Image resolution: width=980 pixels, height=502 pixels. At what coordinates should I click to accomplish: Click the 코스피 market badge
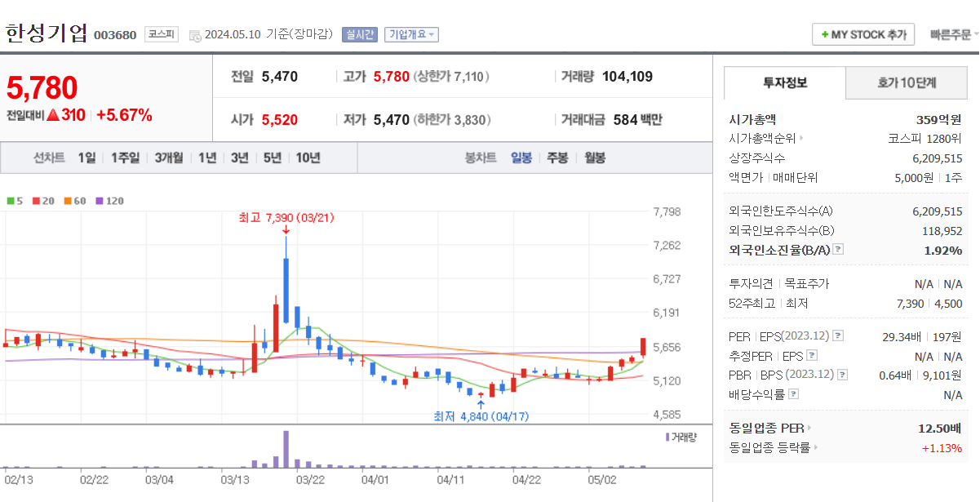point(161,34)
